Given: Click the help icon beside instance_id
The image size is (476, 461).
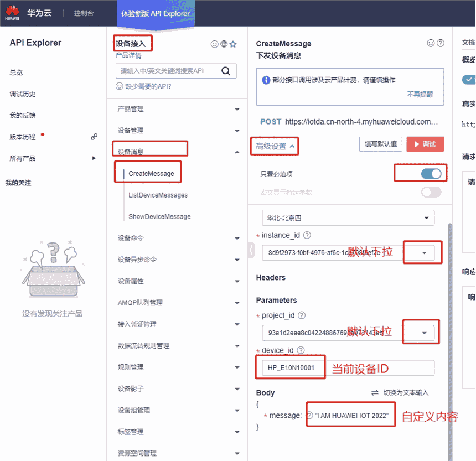Looking at the screenshot, I should tap(307, 235).
